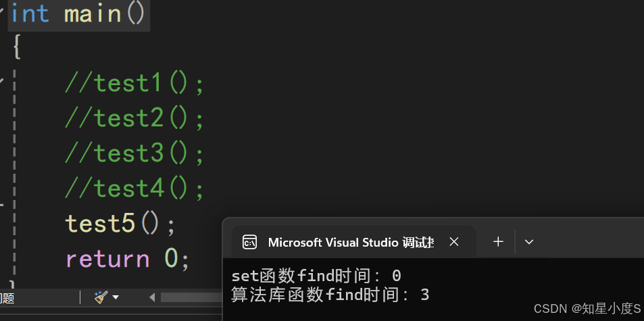This screenshot has height=321, width=644.
Task: Collapse the comment block at //test1
Action: click(3, 82)
